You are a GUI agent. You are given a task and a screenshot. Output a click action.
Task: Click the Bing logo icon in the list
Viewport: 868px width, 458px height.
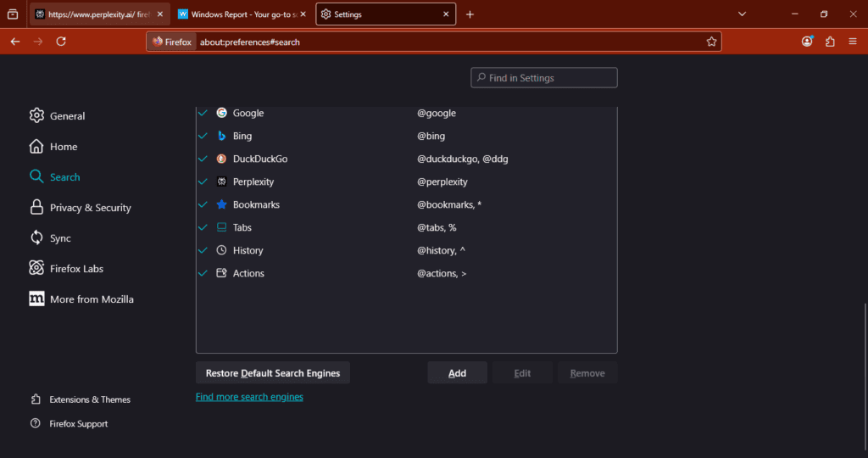click(221, 136)
